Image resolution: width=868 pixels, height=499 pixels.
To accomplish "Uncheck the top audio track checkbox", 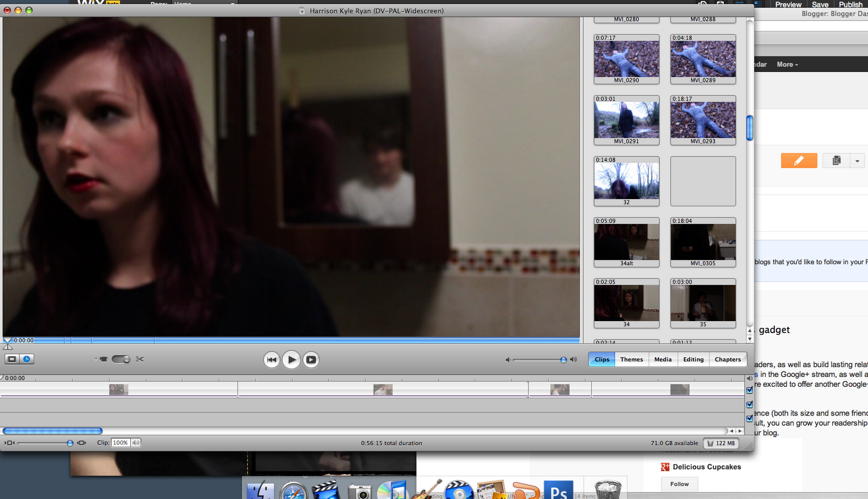I will coord(749,389).
